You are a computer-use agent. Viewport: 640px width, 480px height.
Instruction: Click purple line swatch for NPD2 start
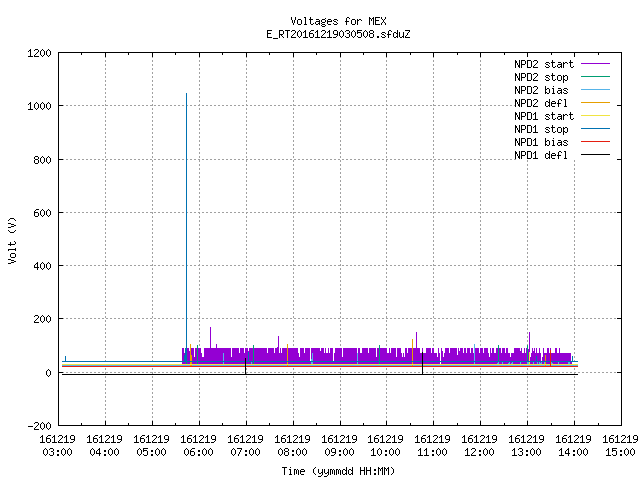pyautogui.click(x=595, y=64)
